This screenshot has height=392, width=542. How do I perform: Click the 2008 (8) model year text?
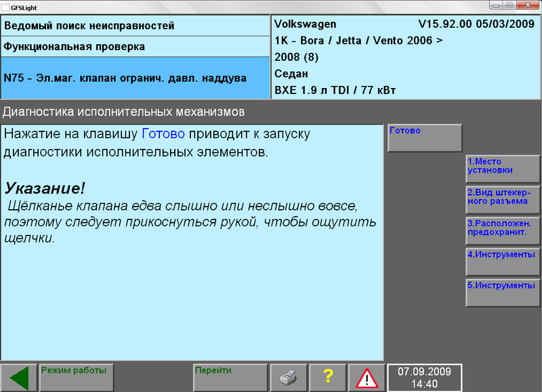pos(297,57)
